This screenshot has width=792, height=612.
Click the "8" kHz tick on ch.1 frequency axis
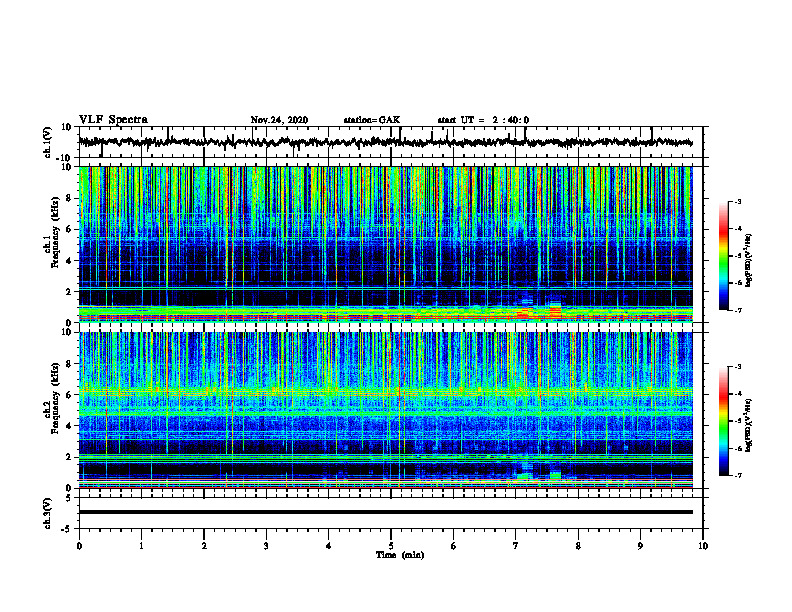point(70,198)
